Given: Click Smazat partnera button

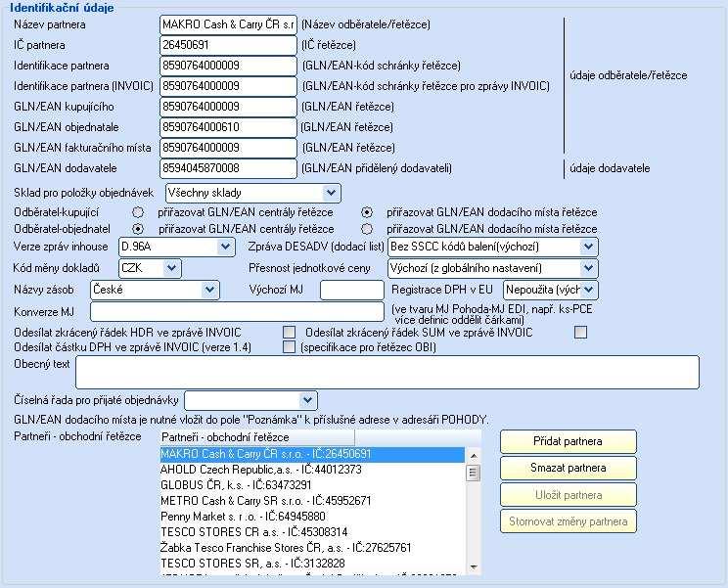Looking at the screenshot, I should click(569, 468).
